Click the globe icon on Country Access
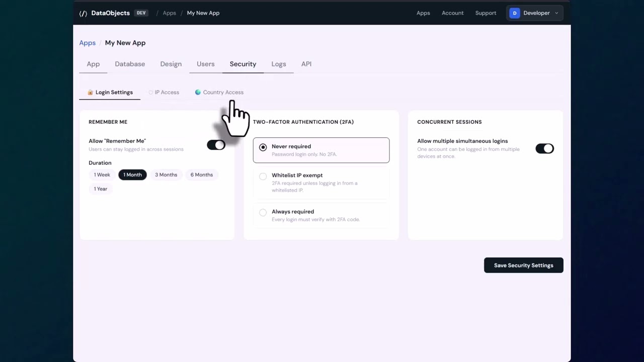 click(198, 93)
